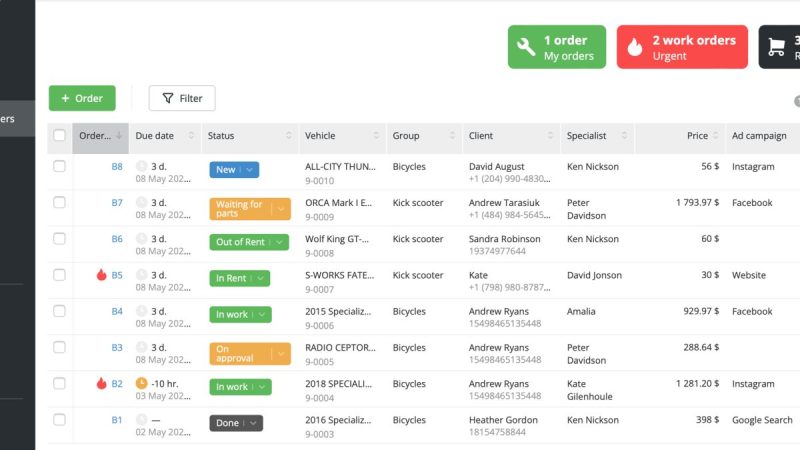This screenshot has height=450, width=800.
Task: Check the box for order B1
Action: 59,420
